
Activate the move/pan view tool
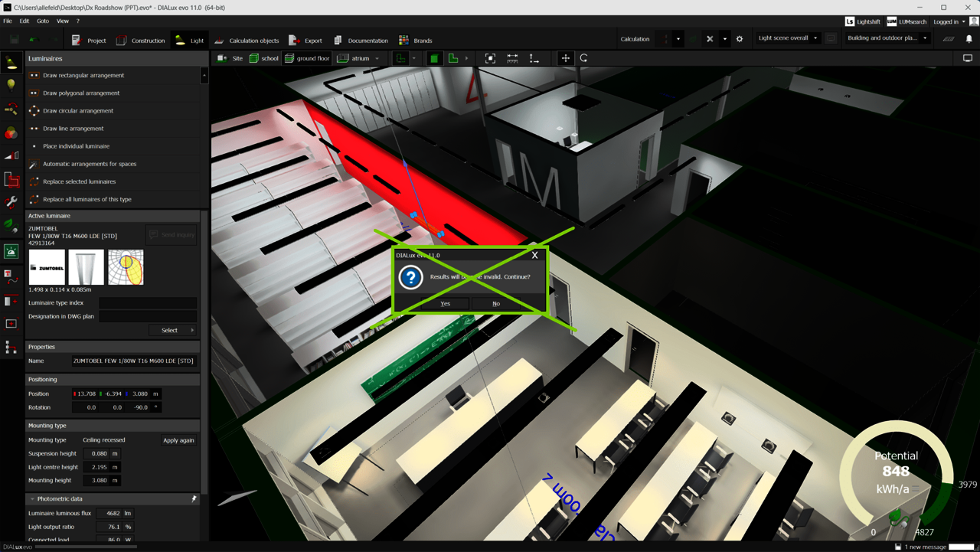(565, 58)
